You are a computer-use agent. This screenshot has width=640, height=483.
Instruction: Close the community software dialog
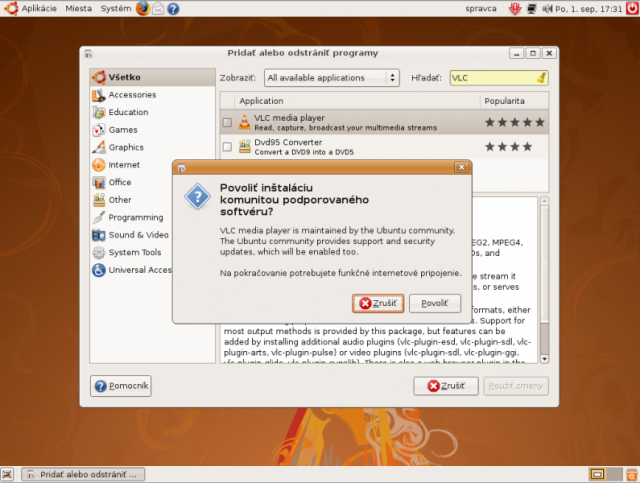tap(461, 167)
